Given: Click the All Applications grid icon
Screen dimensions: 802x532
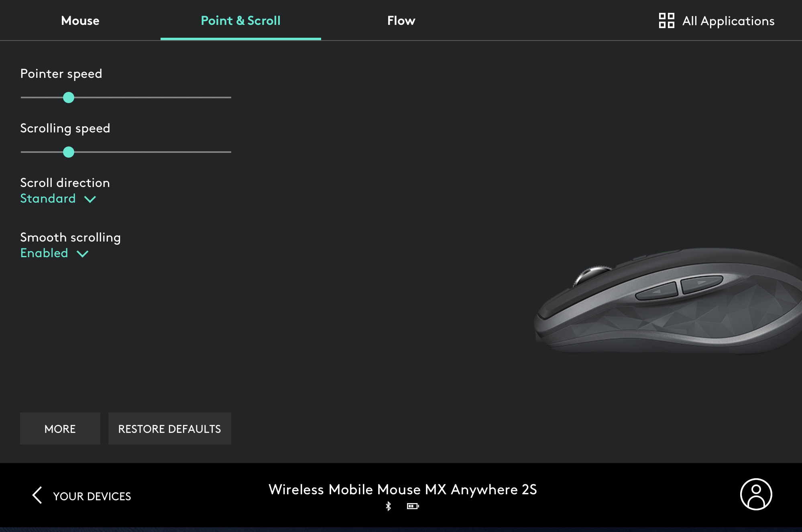Looking at the screenshot, I should coord(666,20).
